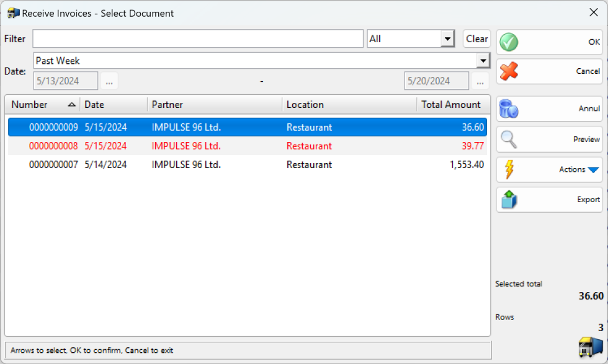The height and width of the screenshot is (364, 608).
Task: Click the red X Cancel icon
Action: (x=509, y=71)
